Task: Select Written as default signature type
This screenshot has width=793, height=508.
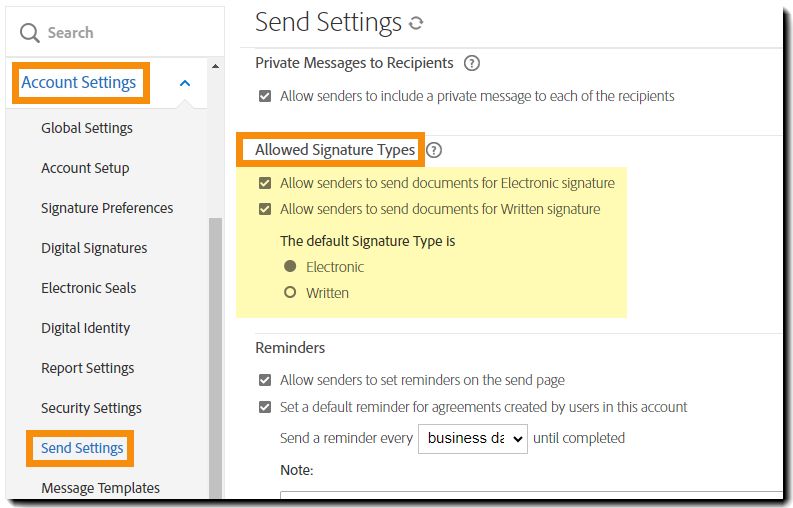Action: click(x=290, y=293)
